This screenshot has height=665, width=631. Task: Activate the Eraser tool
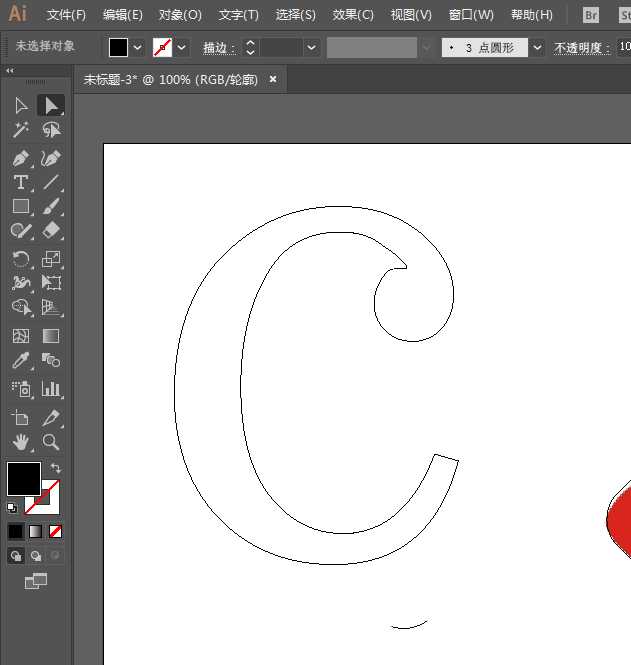51,230
